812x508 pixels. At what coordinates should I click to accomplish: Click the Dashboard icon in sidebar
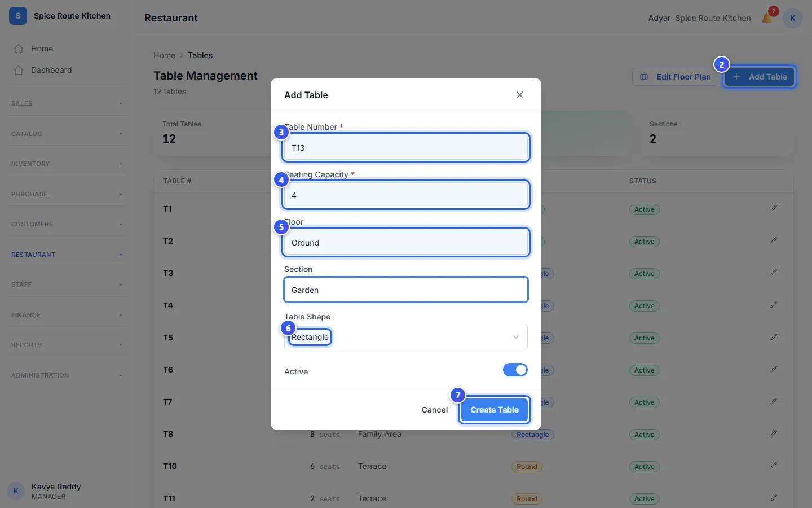tap(19, 70)
